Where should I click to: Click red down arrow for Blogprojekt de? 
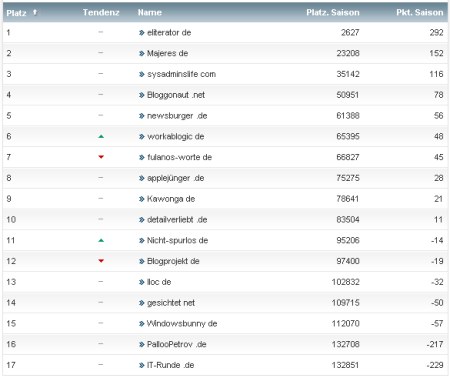tap(101, 261)
